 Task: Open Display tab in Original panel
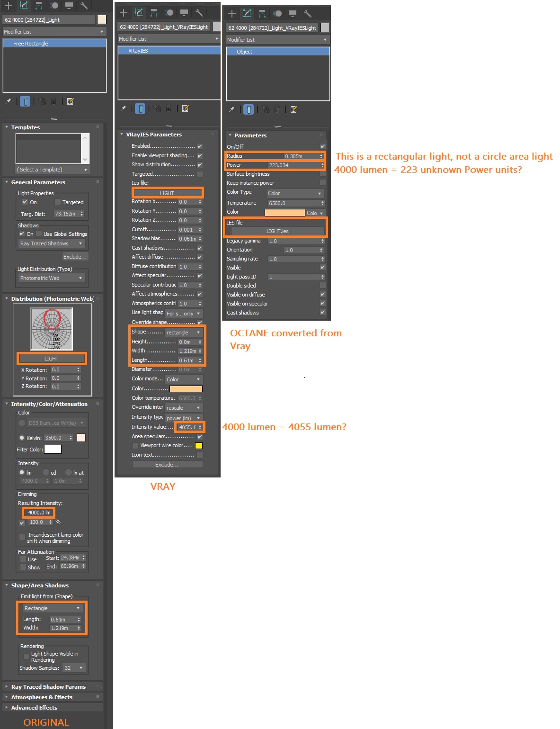click(x=69, y=6)
